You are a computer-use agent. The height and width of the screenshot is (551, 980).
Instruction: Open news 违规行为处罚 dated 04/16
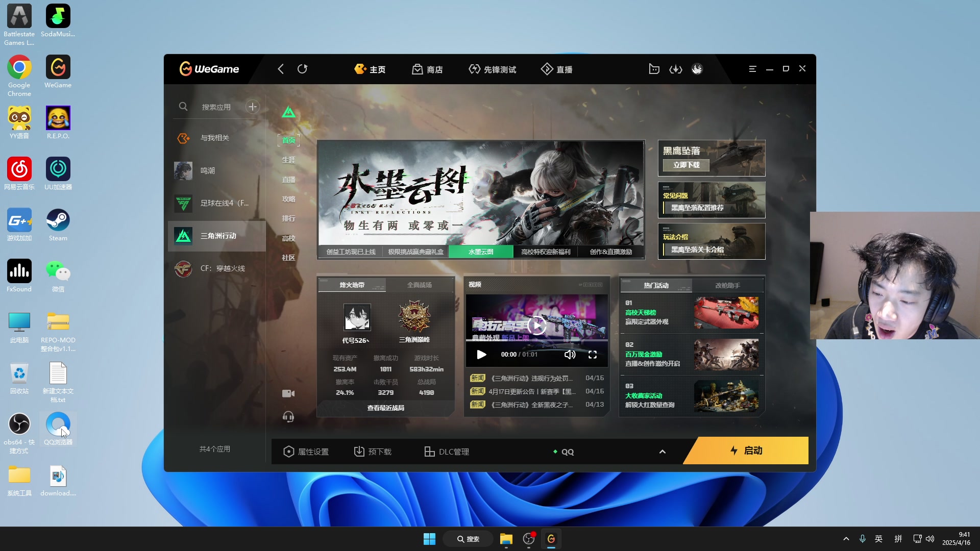pos(536,379)
